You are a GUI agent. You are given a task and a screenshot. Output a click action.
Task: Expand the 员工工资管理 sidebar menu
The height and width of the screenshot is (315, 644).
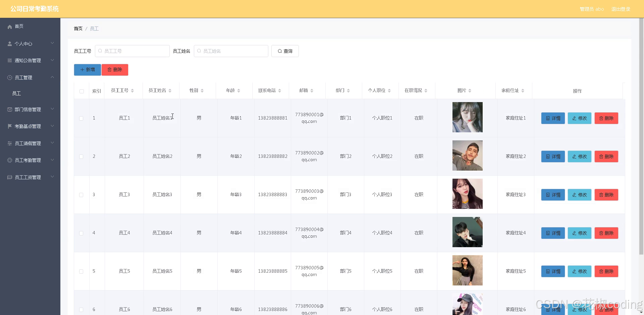(x=52, y=177)
